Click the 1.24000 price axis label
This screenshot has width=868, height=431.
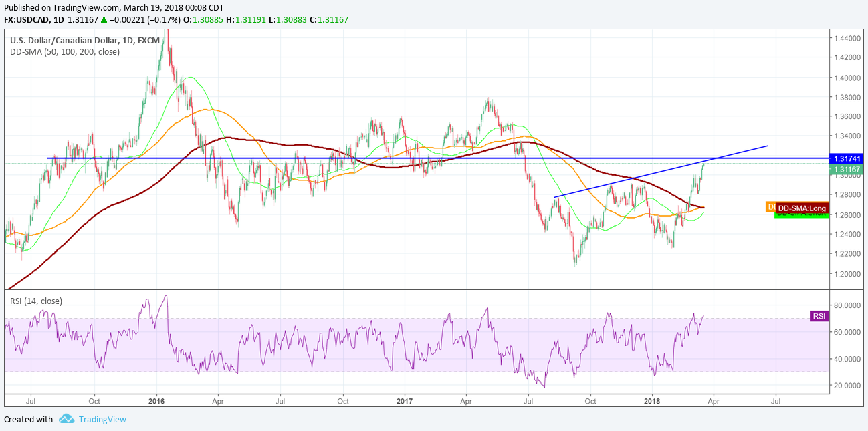848,235
